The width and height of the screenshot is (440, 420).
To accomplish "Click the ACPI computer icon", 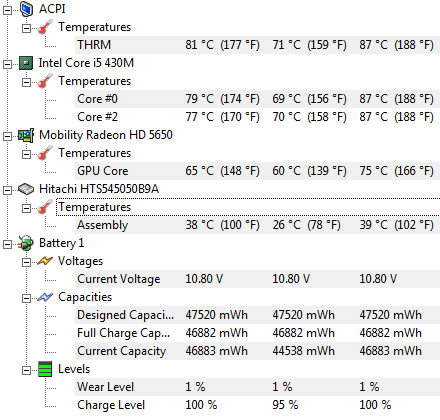I will pyautogui.click(x=26, y=9).
